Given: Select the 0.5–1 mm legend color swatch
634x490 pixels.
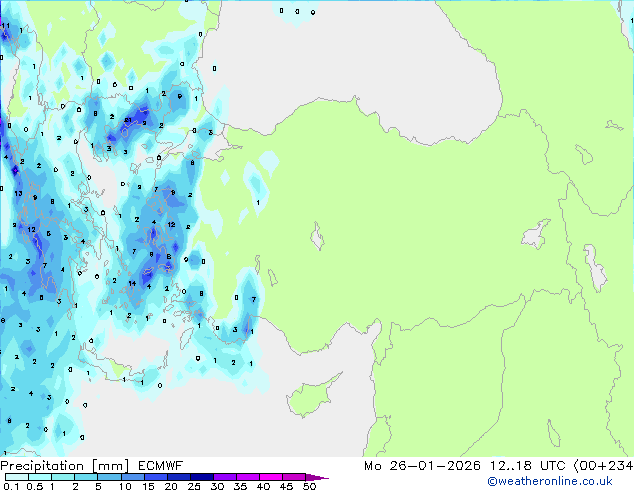Looking at the screenshot, I should [40, 477].
